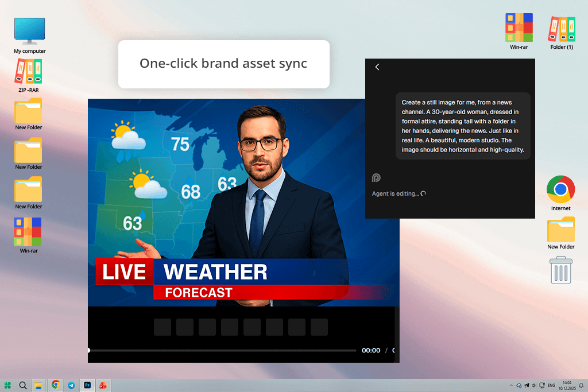Open the New Folder just above left Win-rar
Screen dimensions: 588x392
[x=29, y=193]
